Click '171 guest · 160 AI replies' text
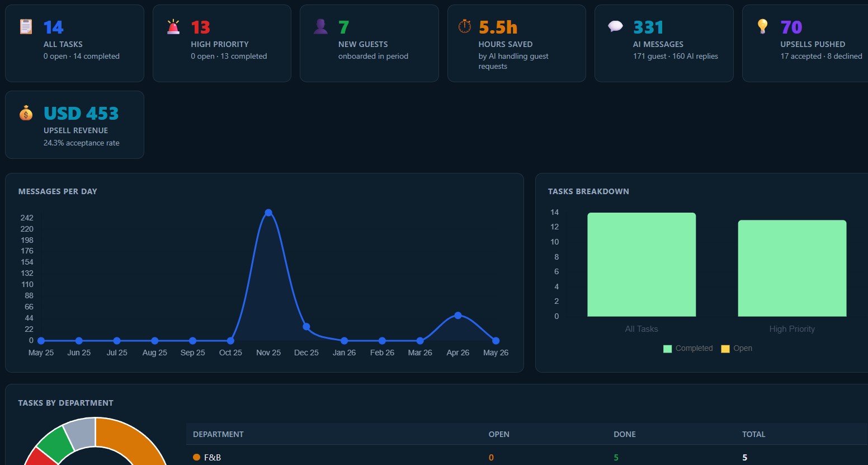The width and height of the screenshot is (868, 465). (x=676, y=56)
